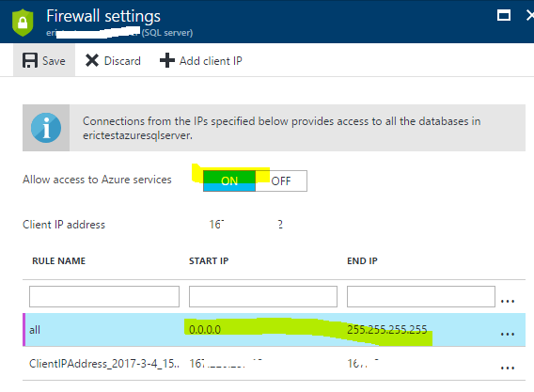534x392 pixels.
Task: Click the Discard X icon
Action: tap(92, 60)
